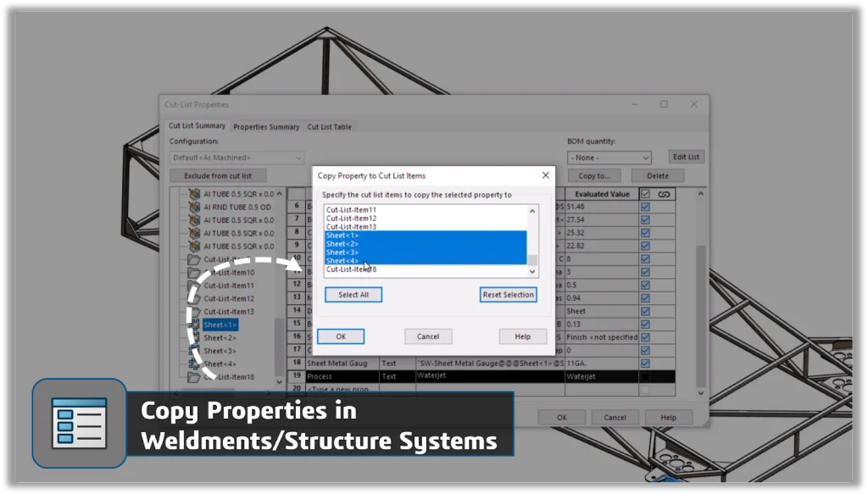This screenshot has height=494, width=868.
Task: Click the folder icon beside Cut-List-Item12
Action: tap(194, 298)
